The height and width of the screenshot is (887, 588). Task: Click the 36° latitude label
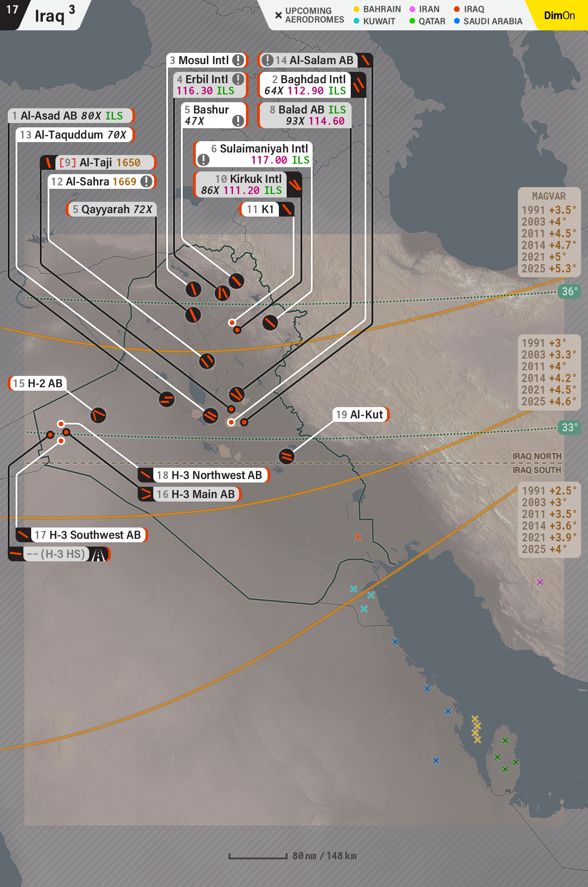pos(568,291)
